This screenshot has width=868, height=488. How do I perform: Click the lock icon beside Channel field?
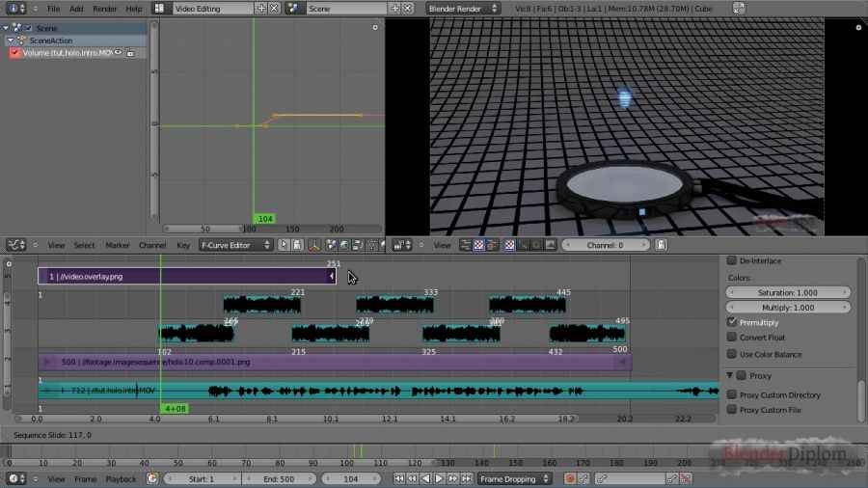pyautogui.click(x=663, y=245)
